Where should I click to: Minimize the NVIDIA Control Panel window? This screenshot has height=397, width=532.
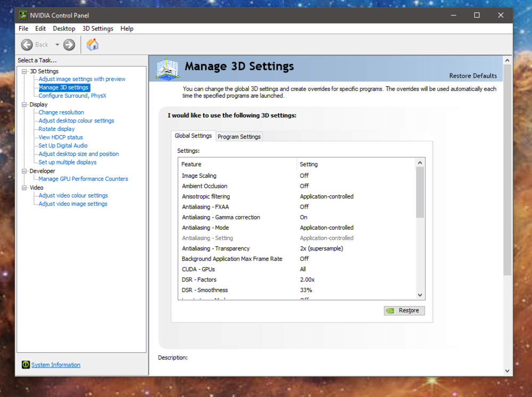coord(453,15)
